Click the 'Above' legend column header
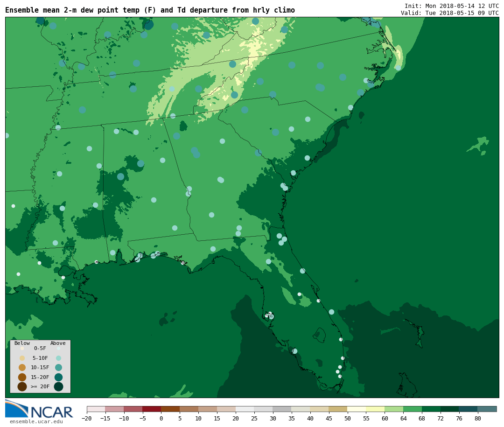This screenshot has height=427, width=504. tap(58, 343)
